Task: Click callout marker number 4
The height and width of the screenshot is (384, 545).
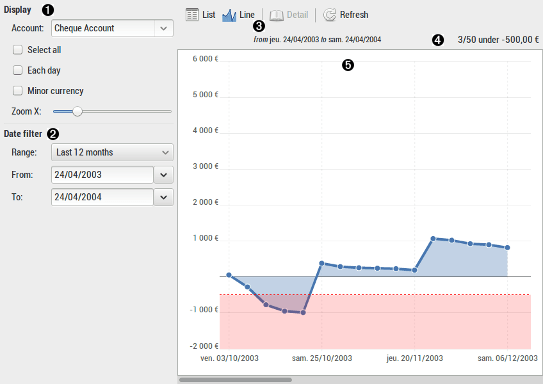Action: [x=438, y=40]
